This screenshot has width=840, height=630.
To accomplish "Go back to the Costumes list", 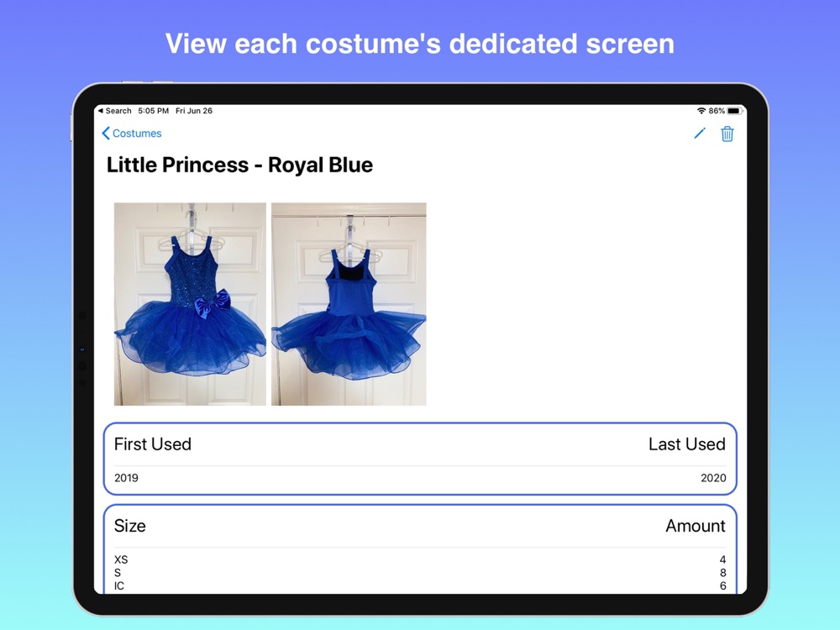I will pos(136,134).
